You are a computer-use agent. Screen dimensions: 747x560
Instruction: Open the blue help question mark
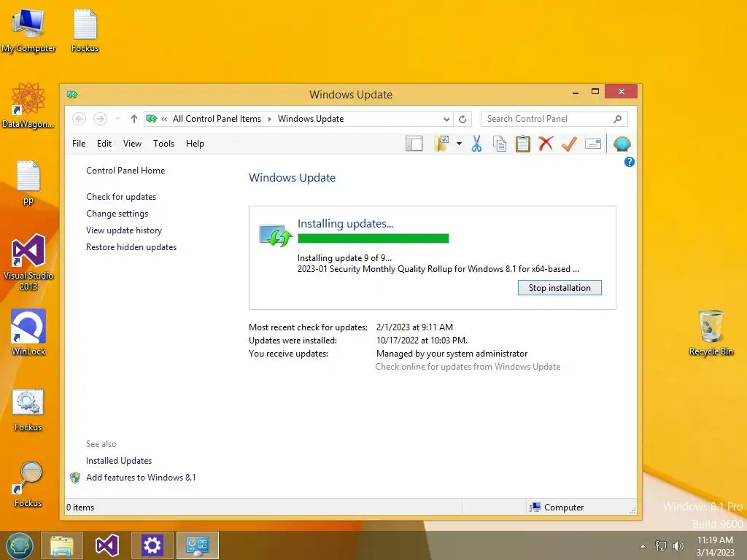(x=630, y=162)
